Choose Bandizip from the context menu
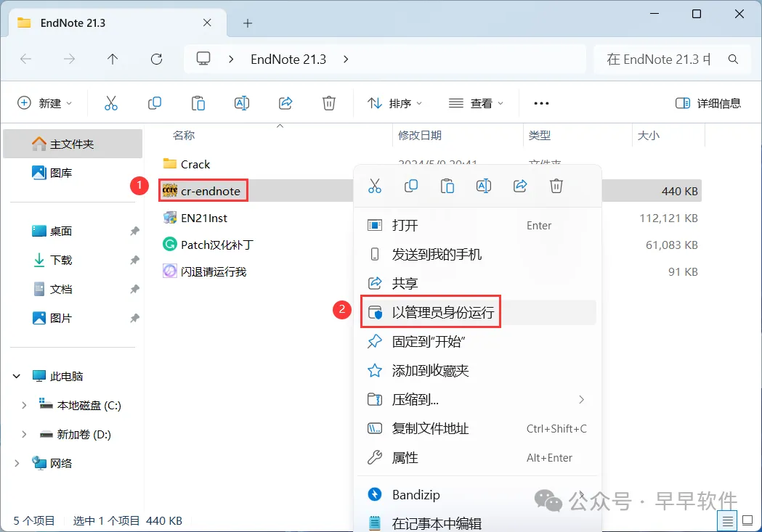This screenshot has width=762, height=532. (x=478, y=495)
